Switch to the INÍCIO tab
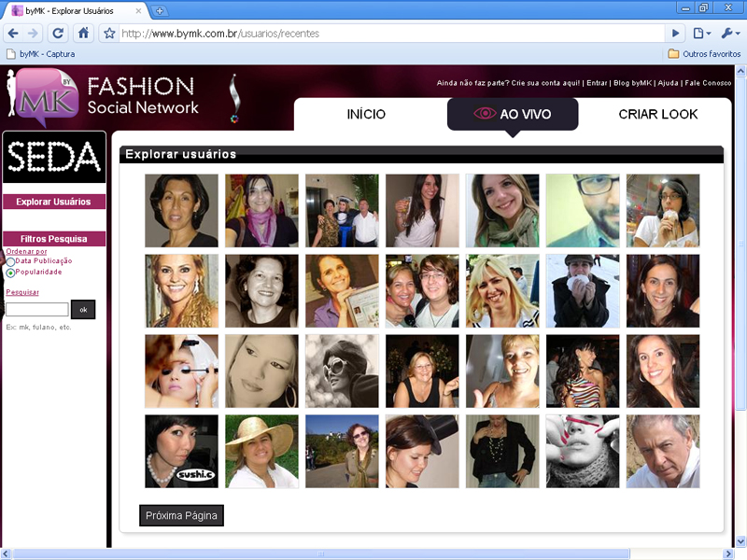 (x=366, y=115)
